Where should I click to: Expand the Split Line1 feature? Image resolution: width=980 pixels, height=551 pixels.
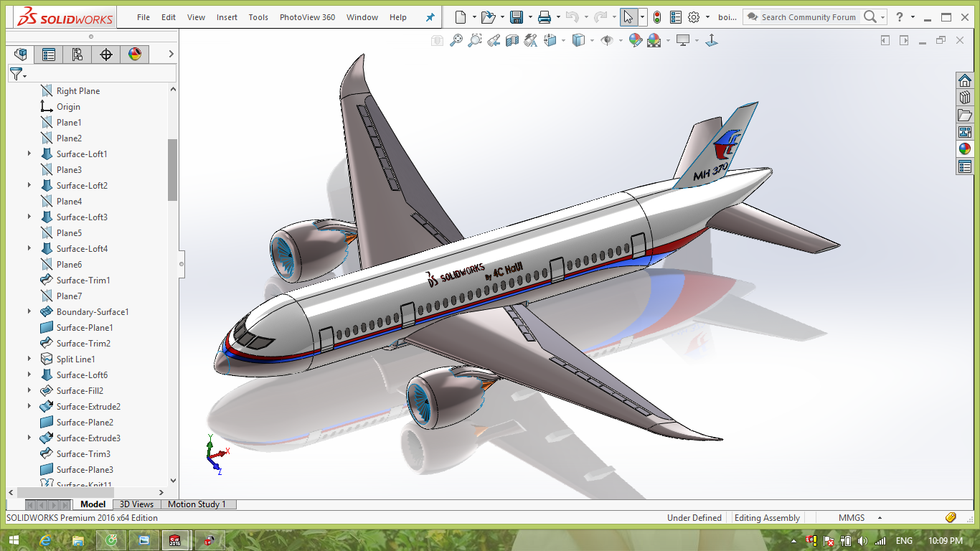(29, 359)
